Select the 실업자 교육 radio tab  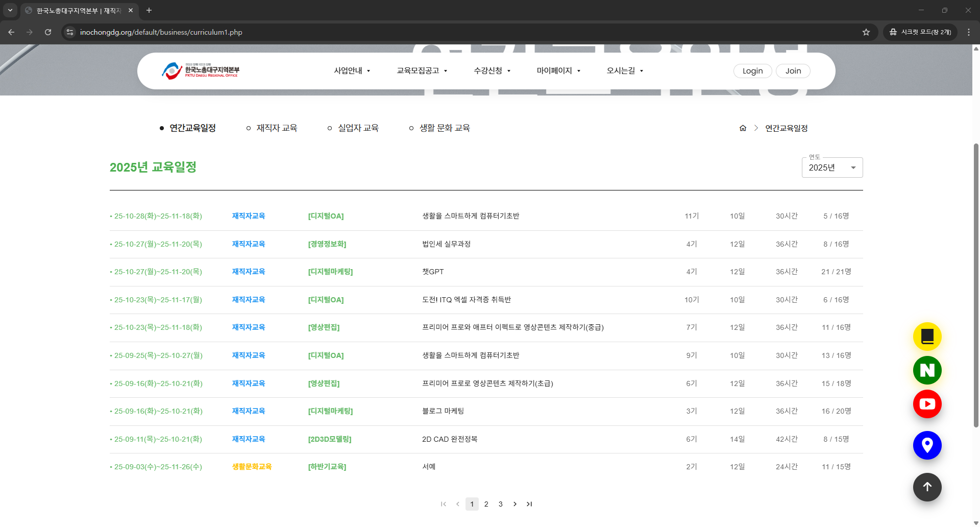pyautogui.click(x=353, y=128)
